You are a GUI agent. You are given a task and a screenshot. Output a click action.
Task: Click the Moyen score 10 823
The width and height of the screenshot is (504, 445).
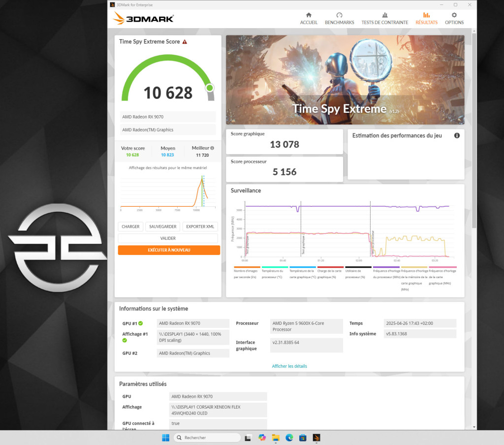pyautogui.click(x=167, y=155)
